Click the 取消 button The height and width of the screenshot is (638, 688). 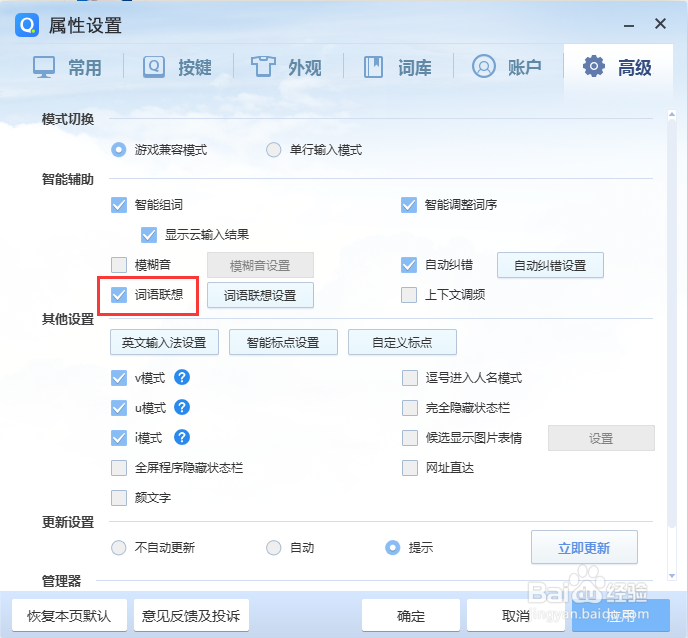point(516,616)
